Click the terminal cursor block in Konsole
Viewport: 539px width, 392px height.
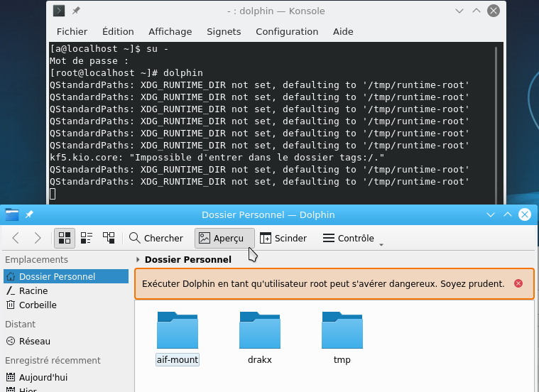pyautogui.click(x=53, y=194)
